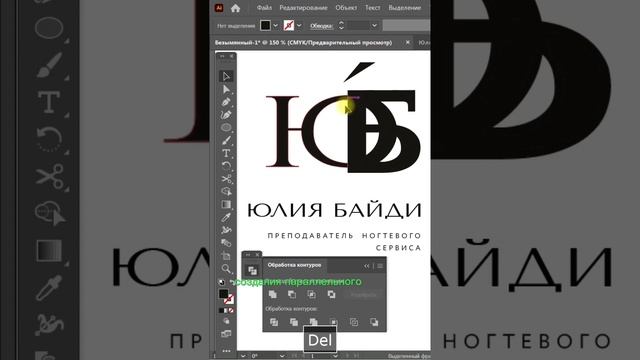Select the Shape Builder tool
640x360 pixels.
[x=226, y=191]
